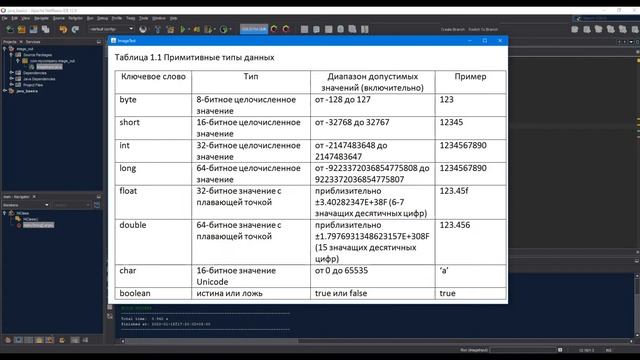Open the Help menu
640x360 pixels.
coord(173,18)
